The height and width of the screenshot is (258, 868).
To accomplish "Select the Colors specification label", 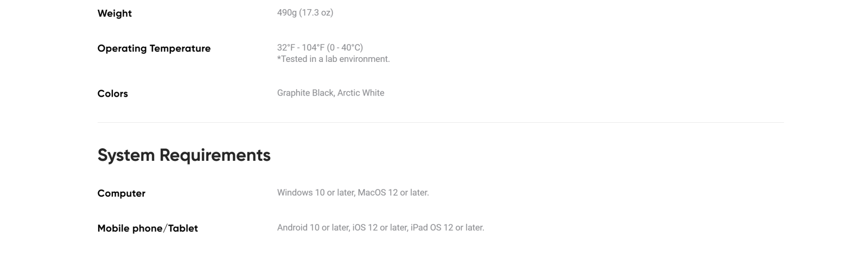I will [112, 93].
